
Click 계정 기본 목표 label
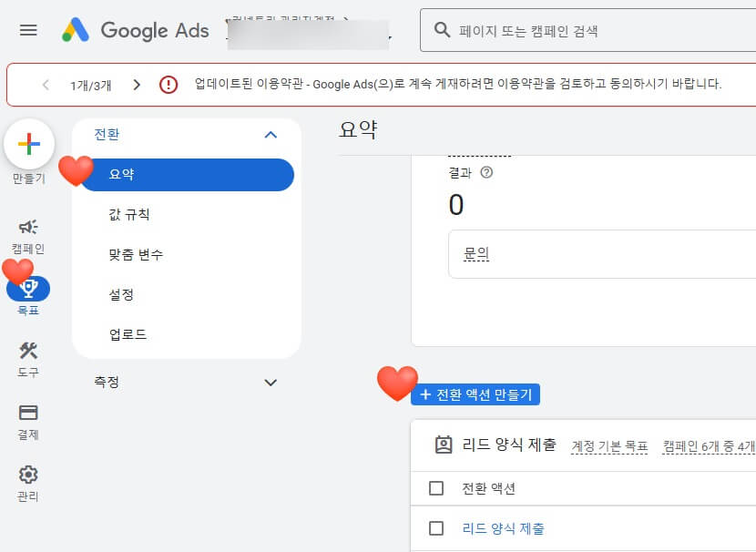609,446
